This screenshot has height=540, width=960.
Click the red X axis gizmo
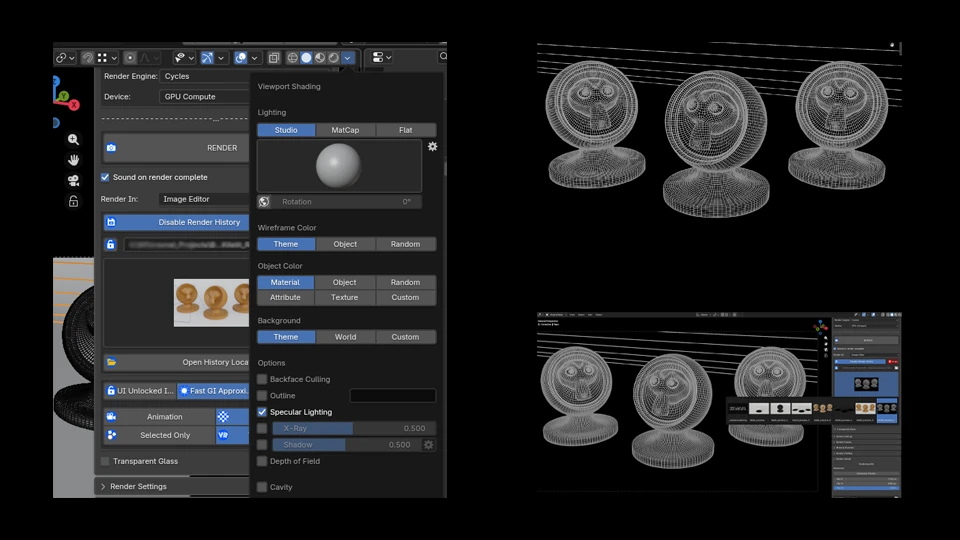point(74,105)
